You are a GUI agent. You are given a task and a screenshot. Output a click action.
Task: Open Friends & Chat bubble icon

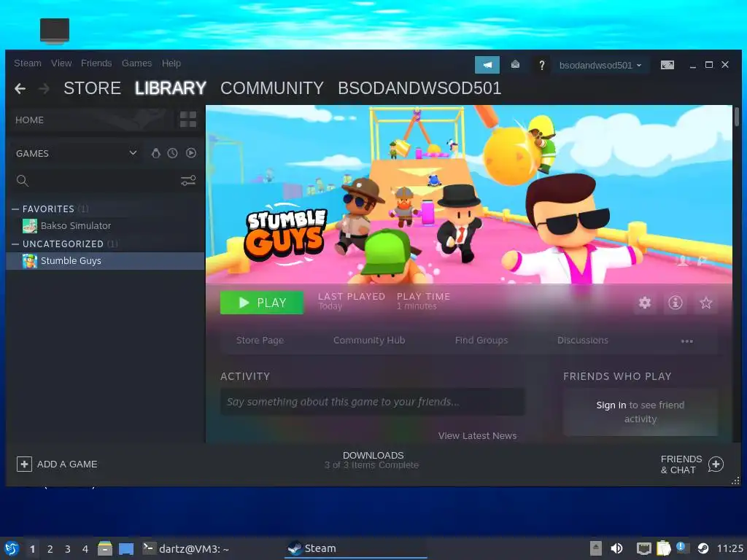pos(716,464)
